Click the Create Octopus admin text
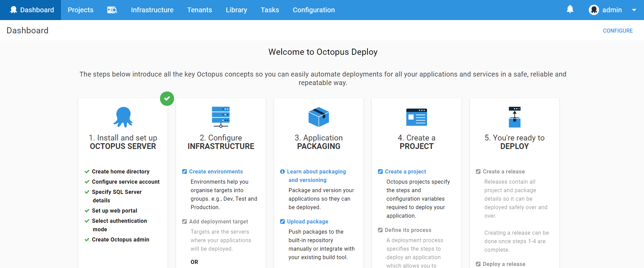 pyautogui.click(x=121, y=240)
